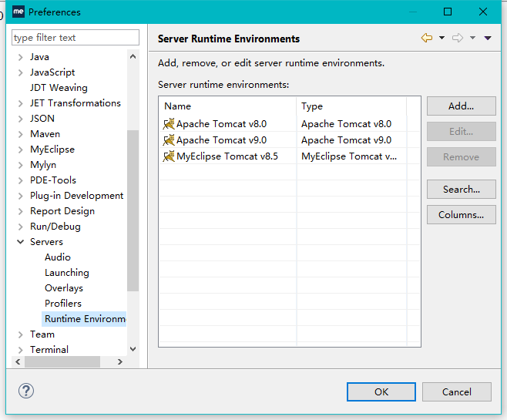
Task: Expand the Java tree node
Action: [20, 57]
